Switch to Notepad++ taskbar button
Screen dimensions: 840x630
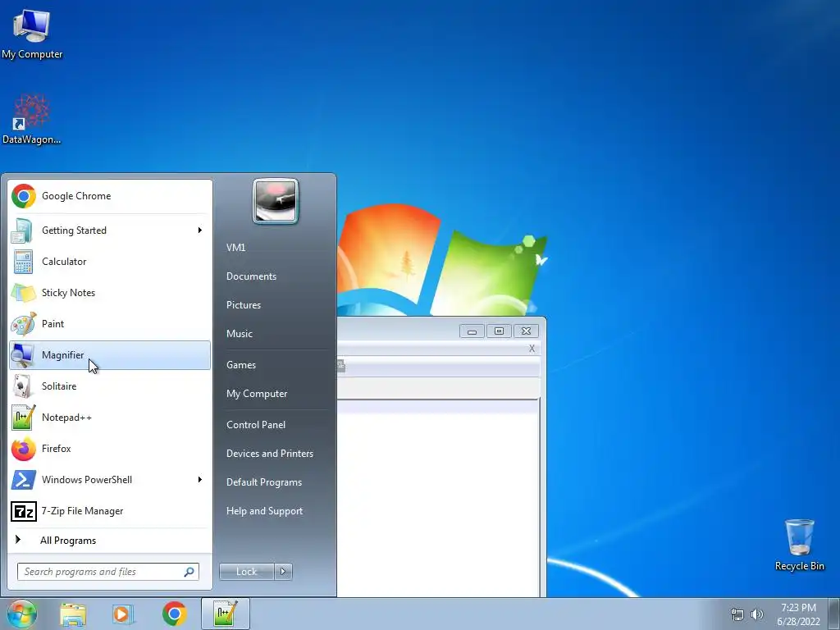pos(225,614)
